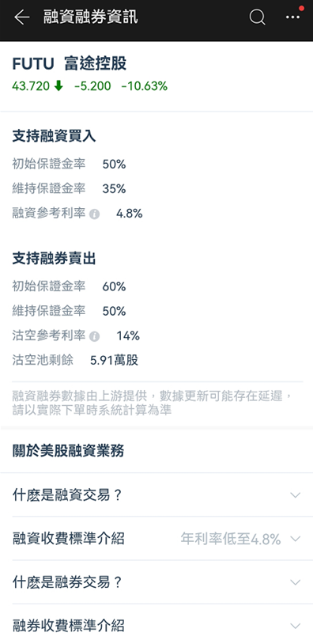Tap 沽空池剩餘 5.91萬股 value
The height and width of the screenshot is (644, 313).
click(114, 361)
